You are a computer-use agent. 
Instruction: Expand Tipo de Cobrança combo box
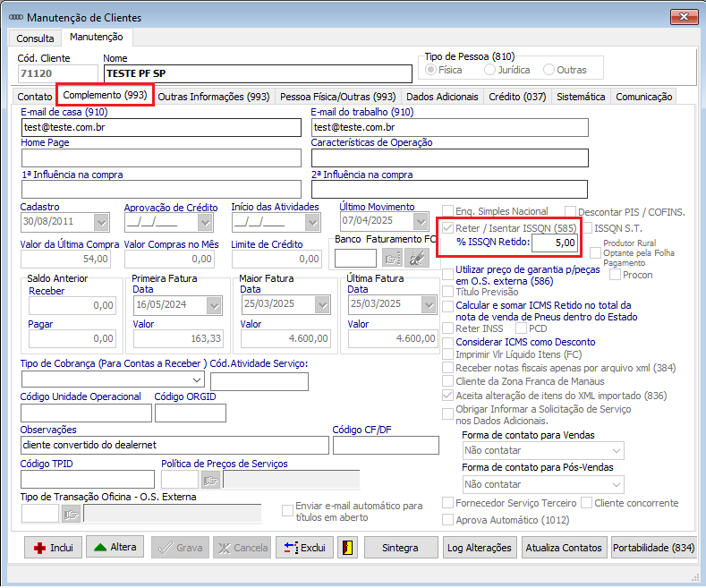tap(197, 380)
